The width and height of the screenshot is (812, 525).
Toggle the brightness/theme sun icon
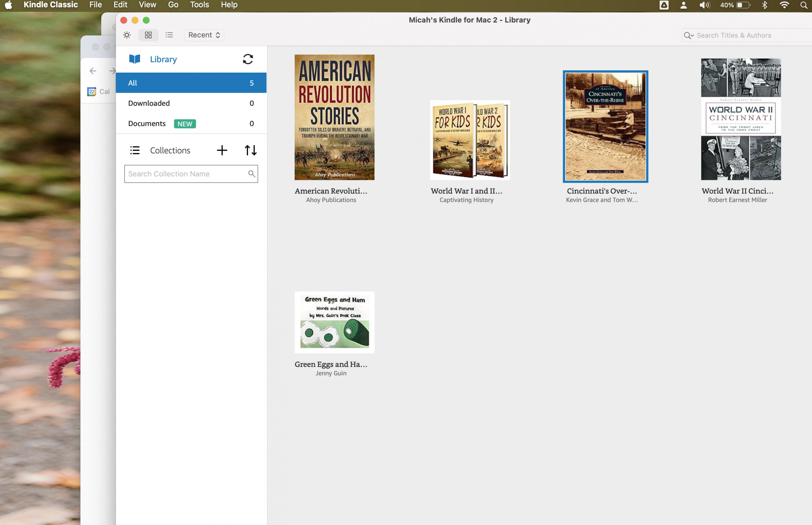click(x=127, y=35)
